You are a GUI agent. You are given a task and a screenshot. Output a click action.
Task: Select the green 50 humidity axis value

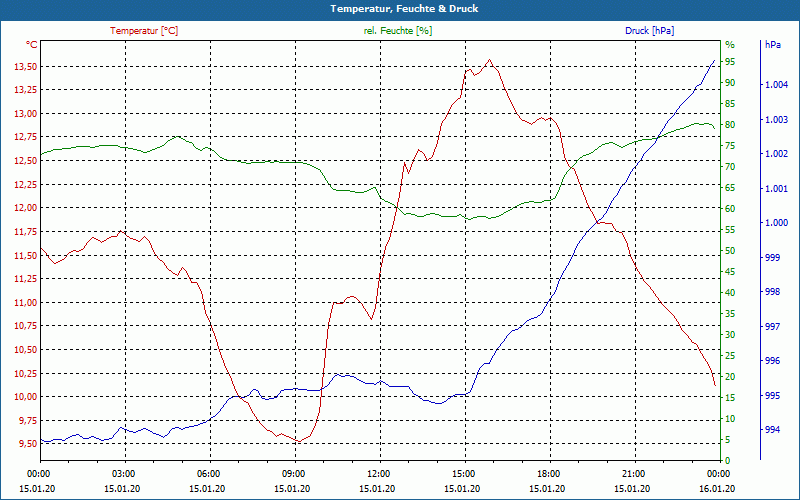730,251
